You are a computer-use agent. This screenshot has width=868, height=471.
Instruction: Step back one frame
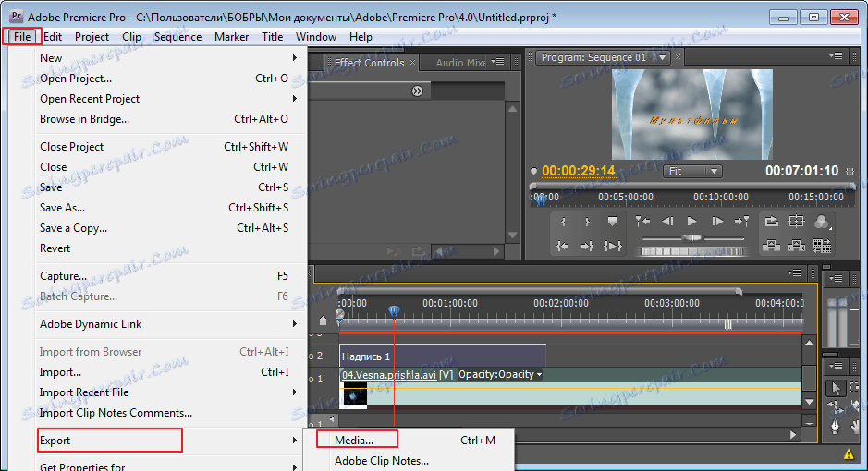pos(667,222)
